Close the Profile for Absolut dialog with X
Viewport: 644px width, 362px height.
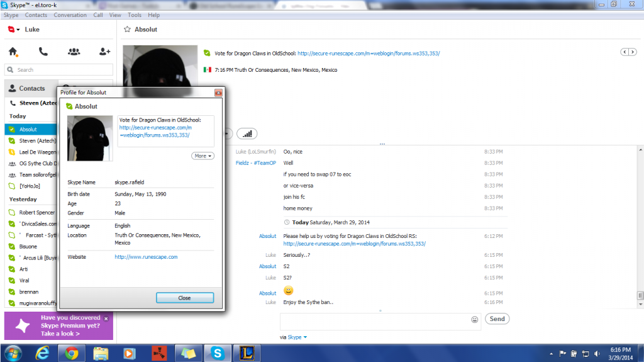click(x=218, y=93)
